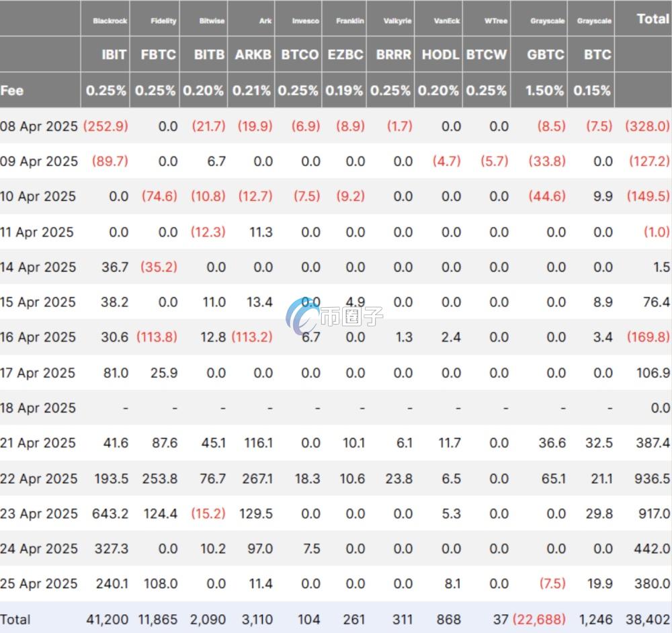The width and height of the screenshot is (672, 633).
Task: Select the 387.4 daily total
Action: click(653, 443)
